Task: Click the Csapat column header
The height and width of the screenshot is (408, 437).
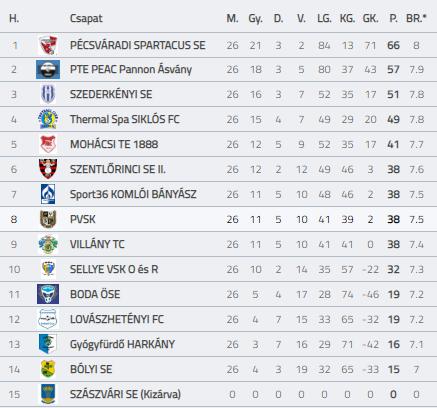Action: pos(86,18)
